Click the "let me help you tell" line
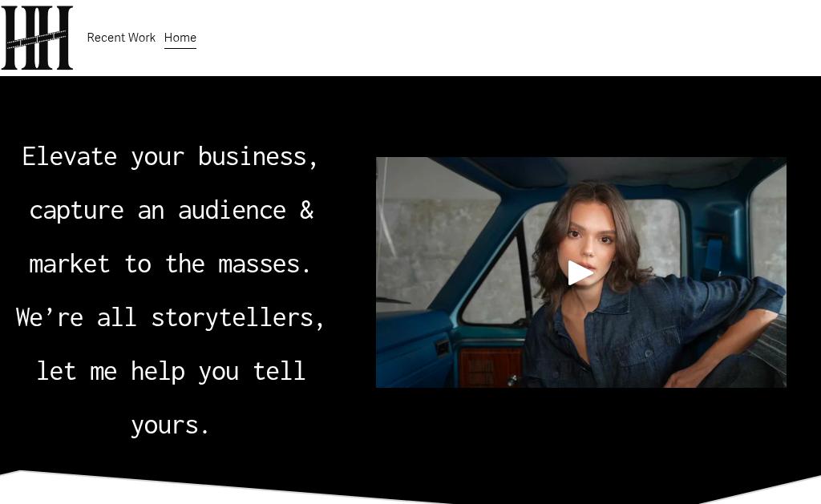The height and width of the screenshot is (504, 821). 171,372
